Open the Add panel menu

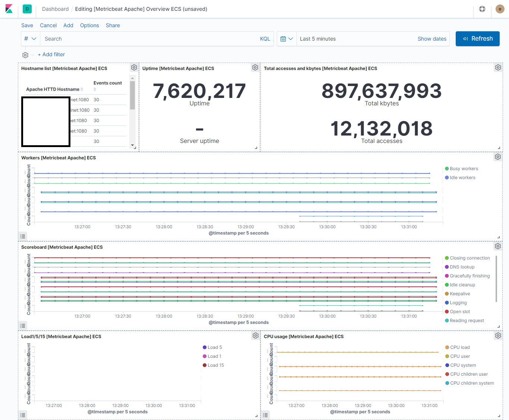68,25
